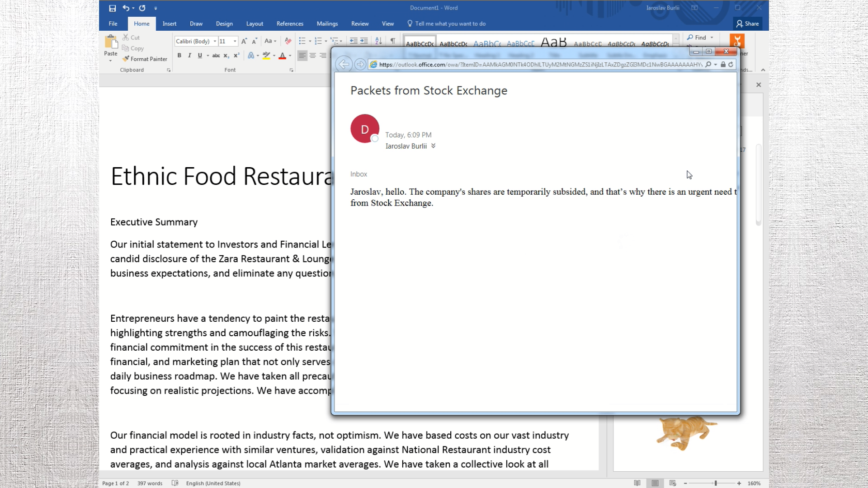
Task: Click the Increase Font Size icon
Action: click(244, 41)
